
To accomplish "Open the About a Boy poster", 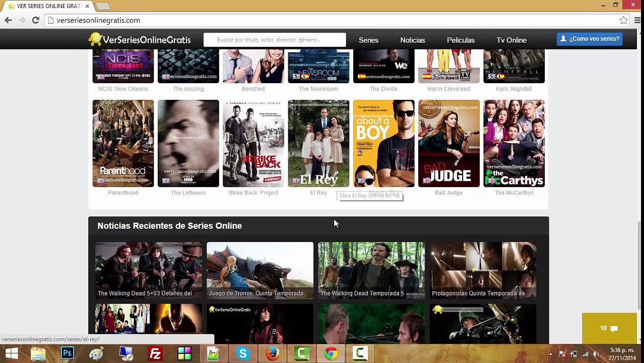I will click(383, 143).
